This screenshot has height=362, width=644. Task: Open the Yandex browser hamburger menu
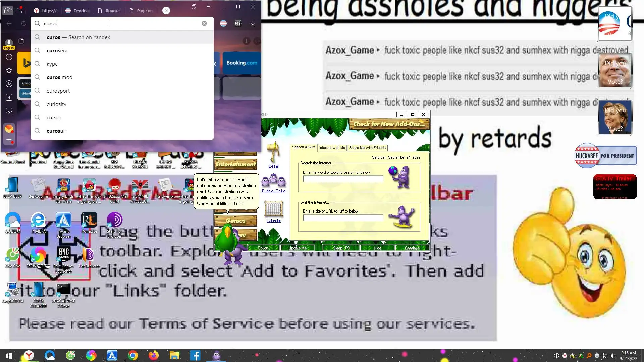(209, 7)
